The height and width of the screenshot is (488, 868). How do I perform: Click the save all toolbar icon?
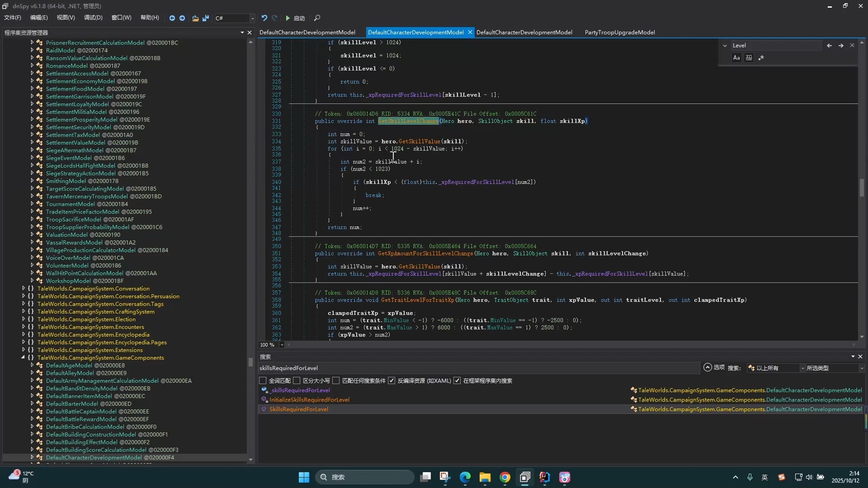(x=206, y=18)
